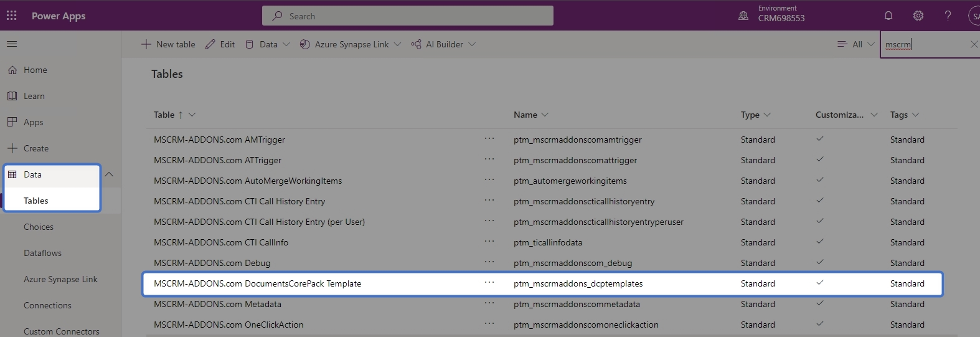Open more options for Metadata row
Viewport: 980px width, 337px height.
coord(489,303)
